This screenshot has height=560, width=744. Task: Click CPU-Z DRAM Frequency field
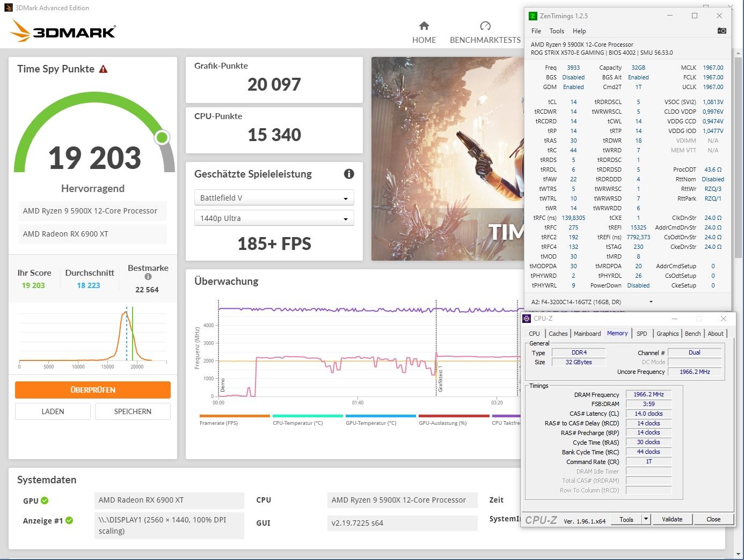click(x=648, y=394)
